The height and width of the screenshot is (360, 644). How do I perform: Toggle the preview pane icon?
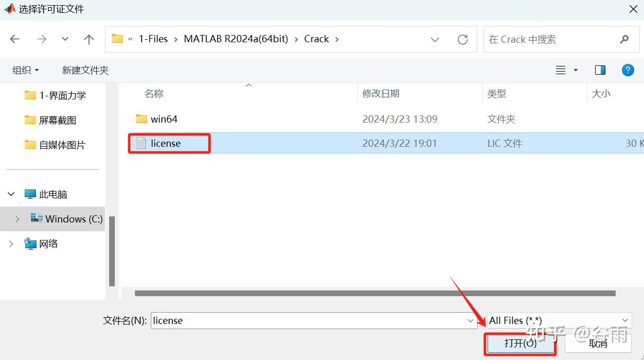pyautogui.click(x=600, y=70)
